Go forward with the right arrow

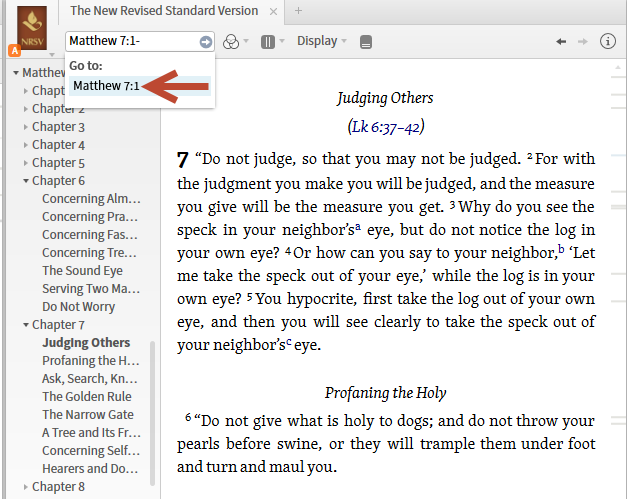[583, 41]
